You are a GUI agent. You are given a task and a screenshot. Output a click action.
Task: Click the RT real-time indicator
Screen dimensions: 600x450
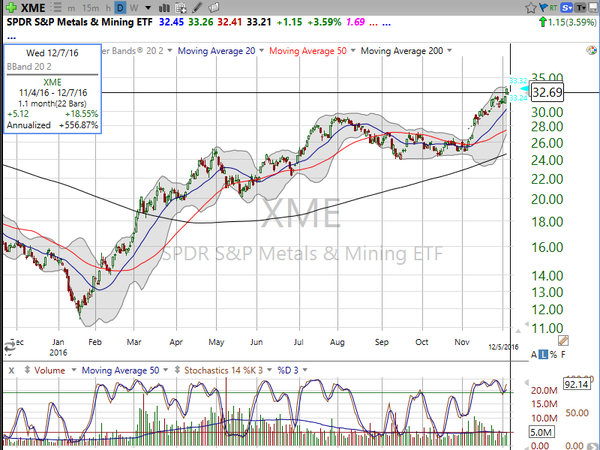click(x=553, y=7)
